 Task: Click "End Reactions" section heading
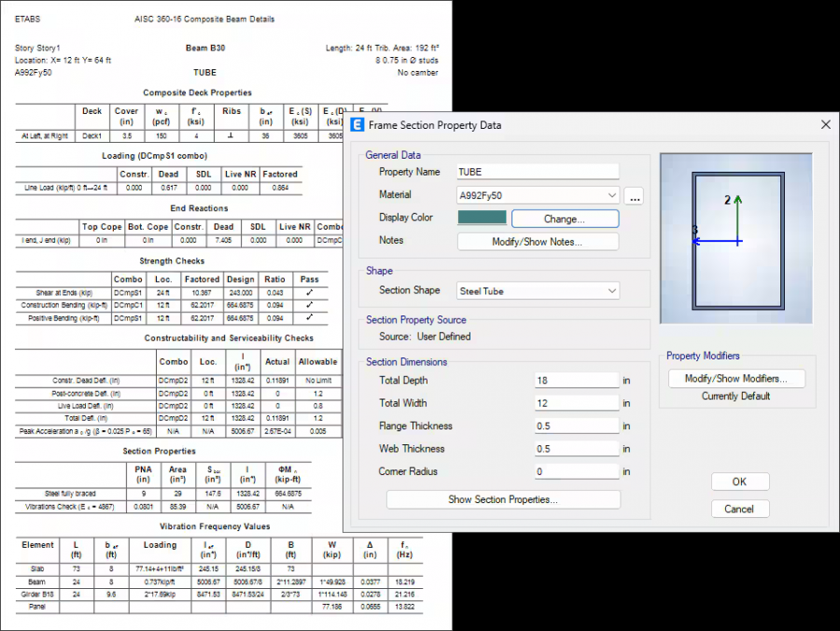click(x=199, y=208)
